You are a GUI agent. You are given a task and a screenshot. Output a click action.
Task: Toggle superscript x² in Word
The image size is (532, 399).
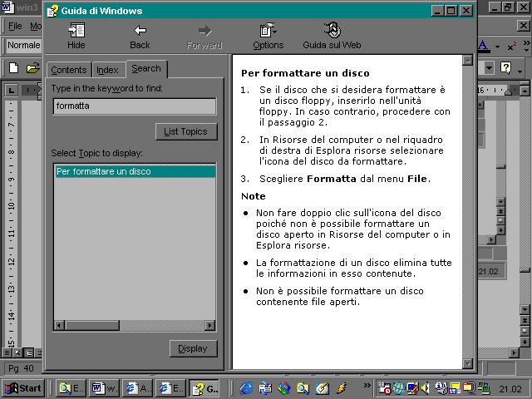(512, 47)
